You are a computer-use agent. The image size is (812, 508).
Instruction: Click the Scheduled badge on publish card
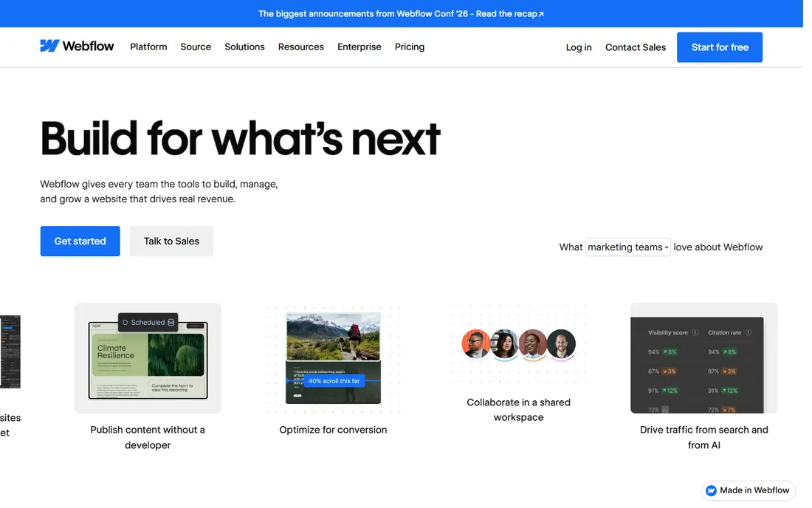click(x=148, y=322)
